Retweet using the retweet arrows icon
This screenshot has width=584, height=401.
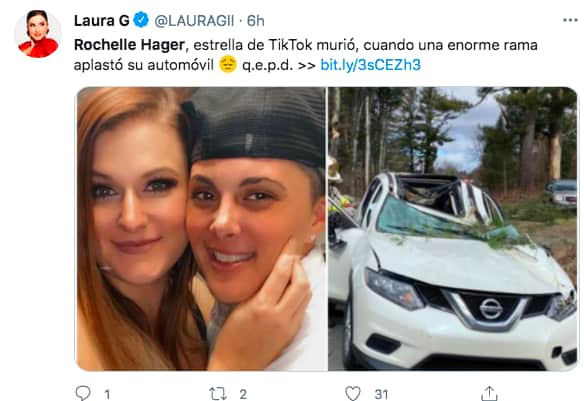pyautogui.click(x=218, y=394)
